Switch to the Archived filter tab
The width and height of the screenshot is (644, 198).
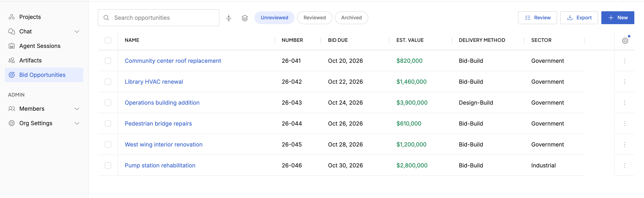pyautogui.click(x=351, y=18)
